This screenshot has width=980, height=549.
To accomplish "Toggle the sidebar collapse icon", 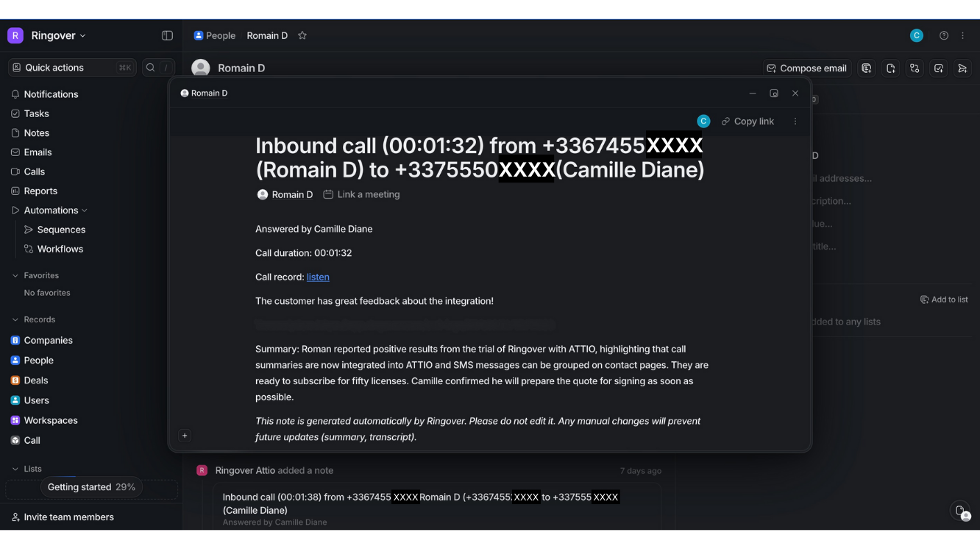I will point(167,35).
